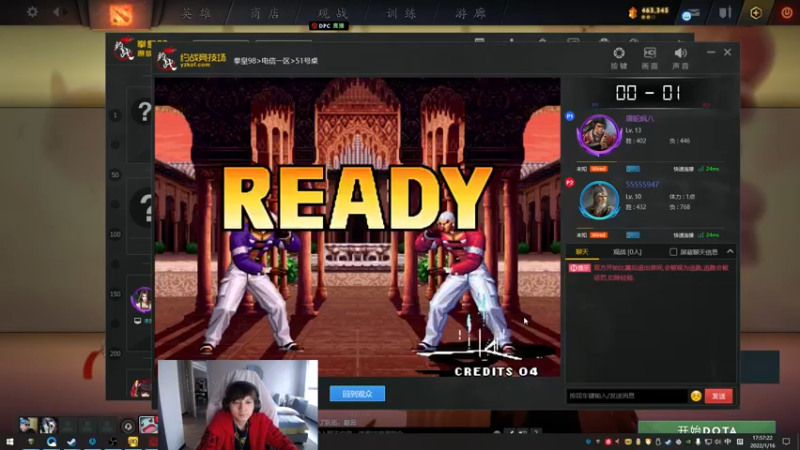Click player two's orange Wired badge
Screen dimensions: 800x450
[598, 235]
